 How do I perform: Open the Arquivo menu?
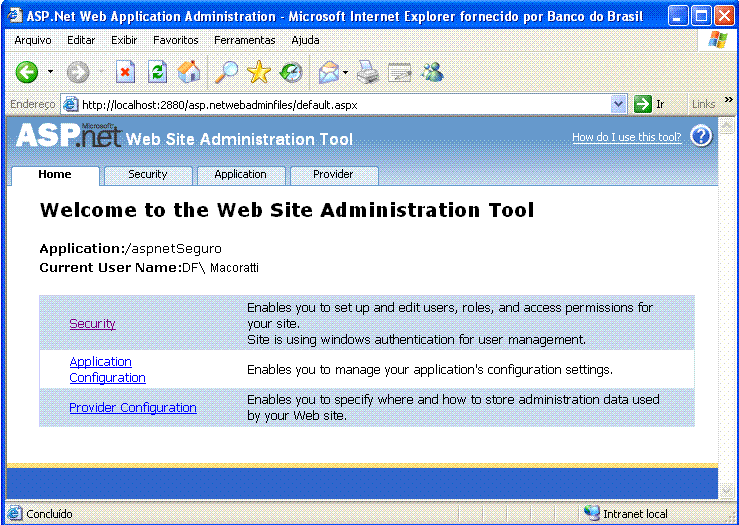(33, 40)
